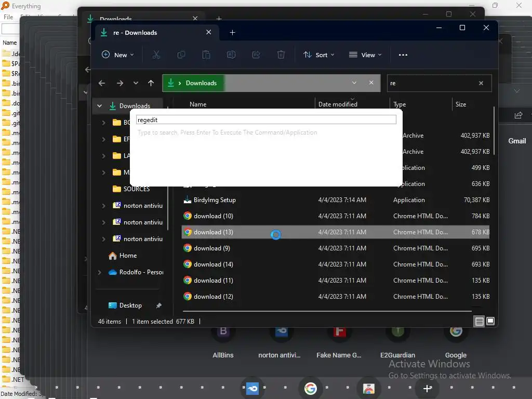
Task: Expand first norton antiviu tree item
Action: click(103, 206)
